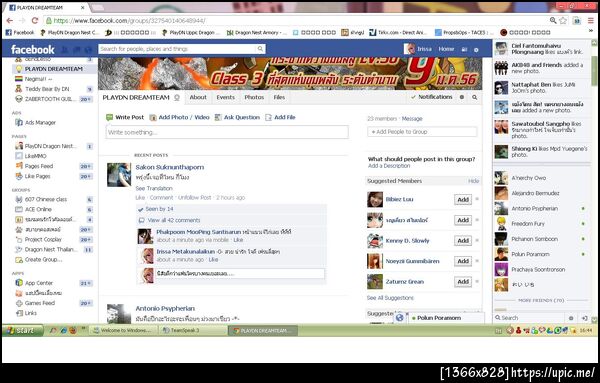Select the Write Post option
The image size is (600, 383).
point(125,117)
